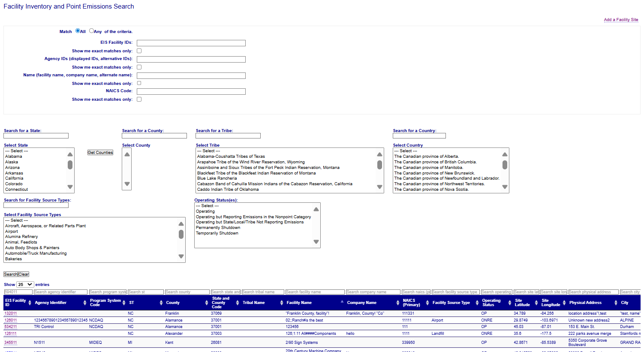Click the Search for Facility Source Types field
Viewport: 644px width, 352px height.
36,205
